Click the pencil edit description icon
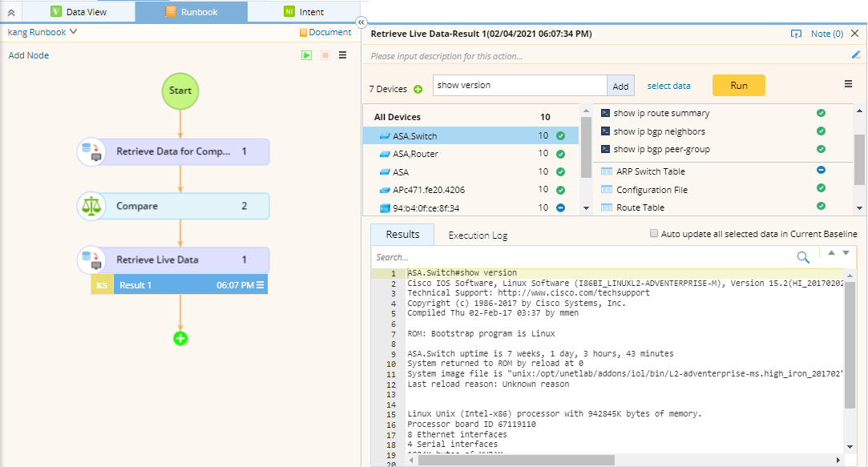 click(x=855, y=55)
